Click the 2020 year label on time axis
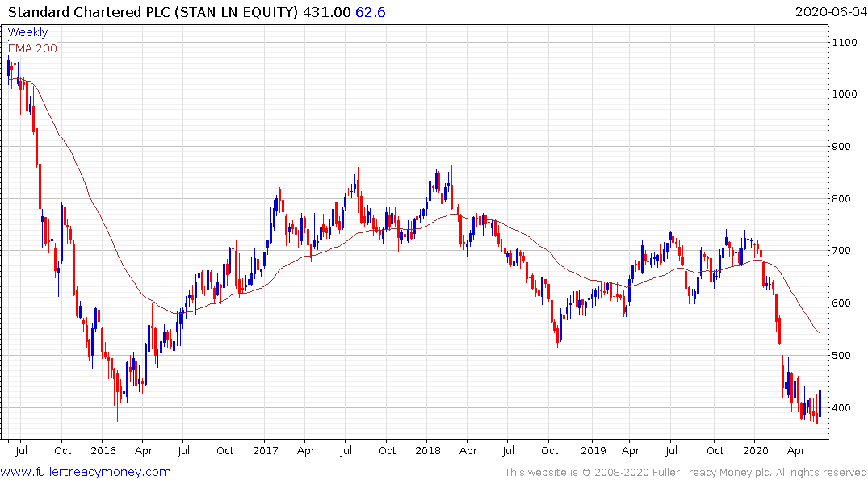The image size is (868, 484). pyautogui.click(x=756, y=451)
